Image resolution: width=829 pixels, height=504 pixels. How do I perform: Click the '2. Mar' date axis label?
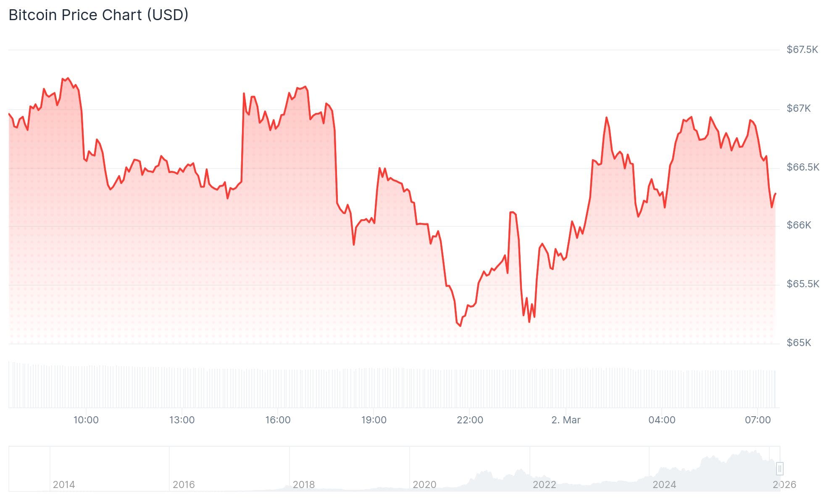(x=566, y=420)
